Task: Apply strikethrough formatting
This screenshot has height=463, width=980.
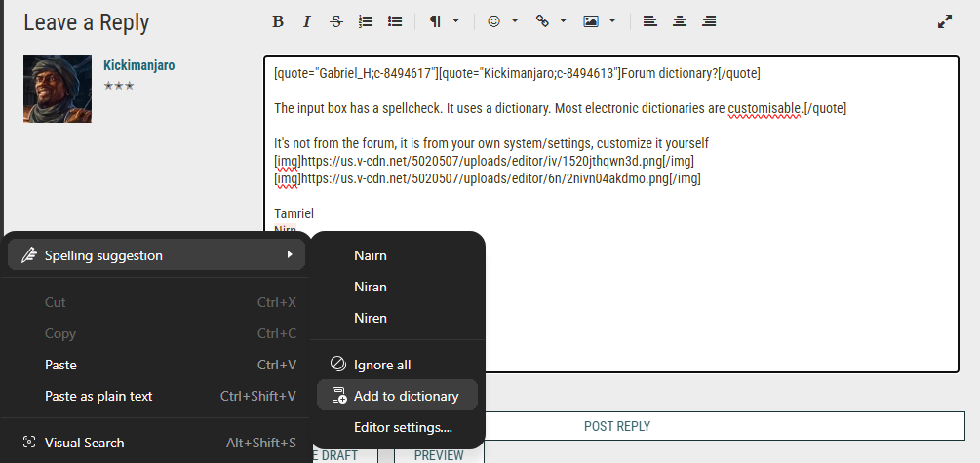Action: (336, 21)
